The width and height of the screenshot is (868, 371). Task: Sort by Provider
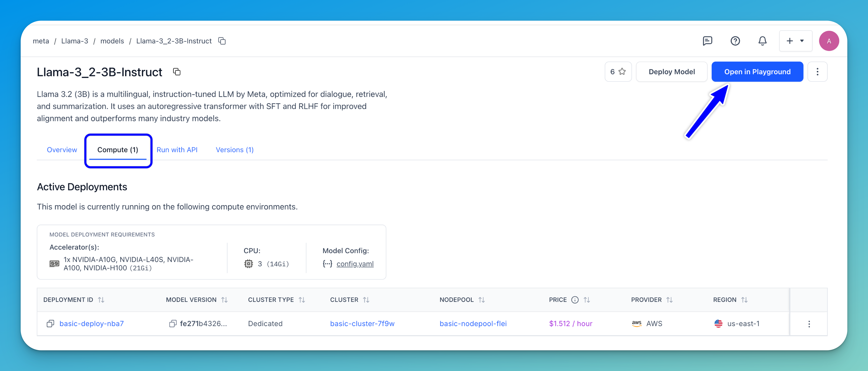(670, 300)
